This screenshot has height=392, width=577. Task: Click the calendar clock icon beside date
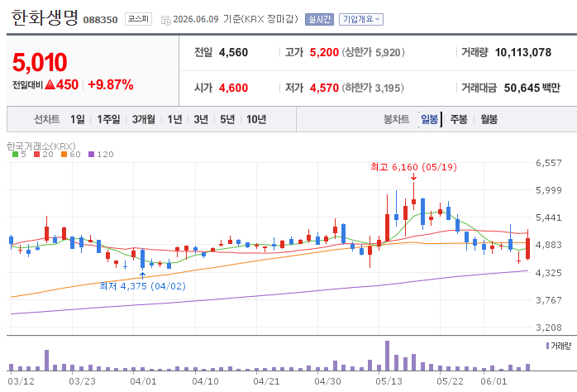point(165,20)
